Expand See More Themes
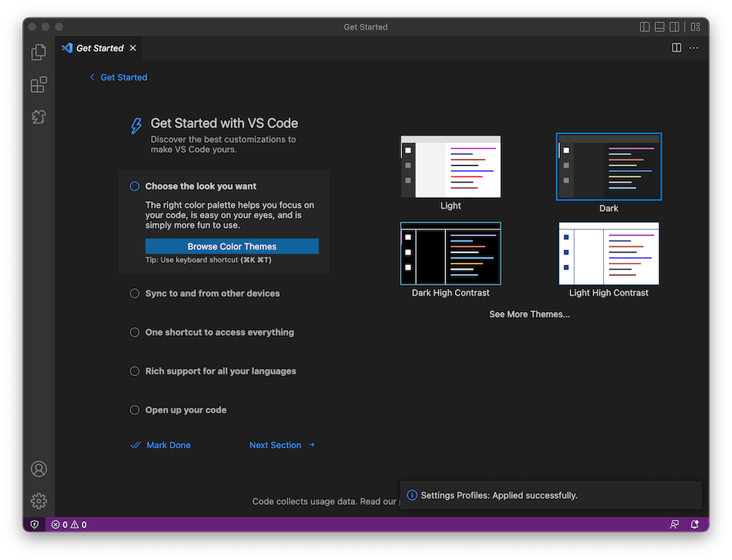This screenshot has height=560, width=732. [529, 314]
